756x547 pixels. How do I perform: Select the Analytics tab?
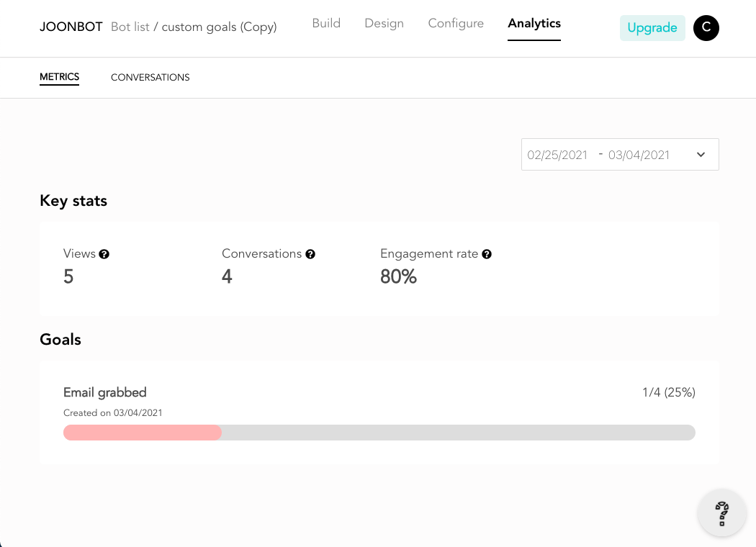[x=534, y=23]
